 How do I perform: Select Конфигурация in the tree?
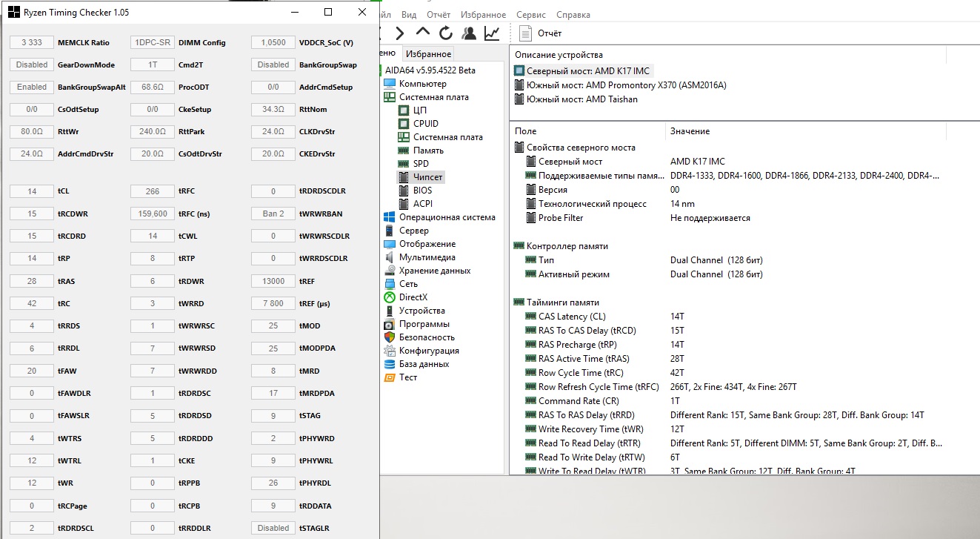pyautogui.click(x=429, y=351)
